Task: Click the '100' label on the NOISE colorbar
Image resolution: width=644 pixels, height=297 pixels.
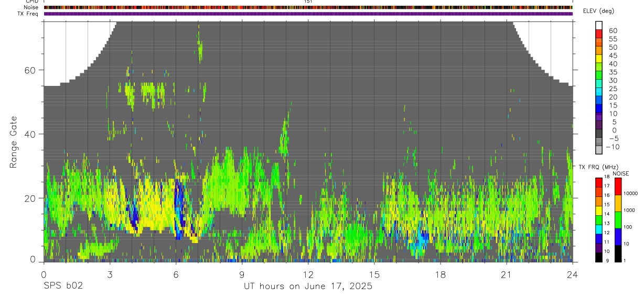Action: point(628,227)
